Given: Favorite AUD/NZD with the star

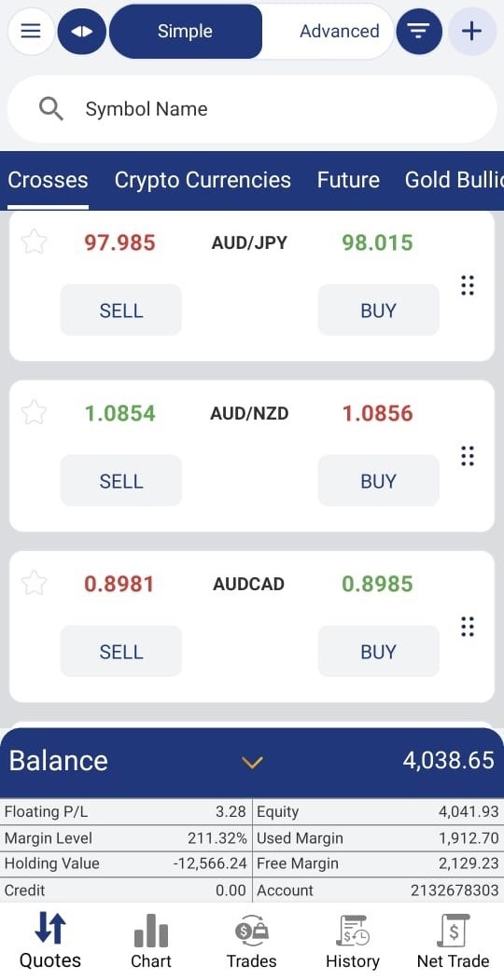Looking at the screenshot, I should (x=34, y=412).
